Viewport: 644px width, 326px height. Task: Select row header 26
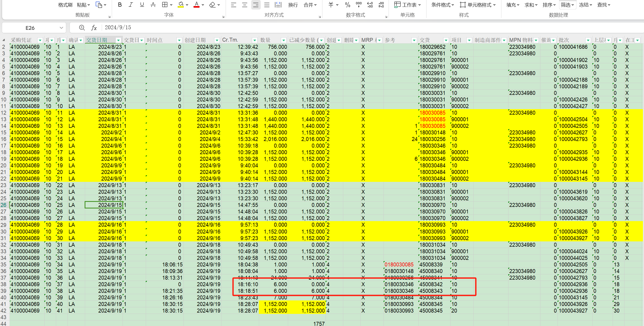pos(4,205)
